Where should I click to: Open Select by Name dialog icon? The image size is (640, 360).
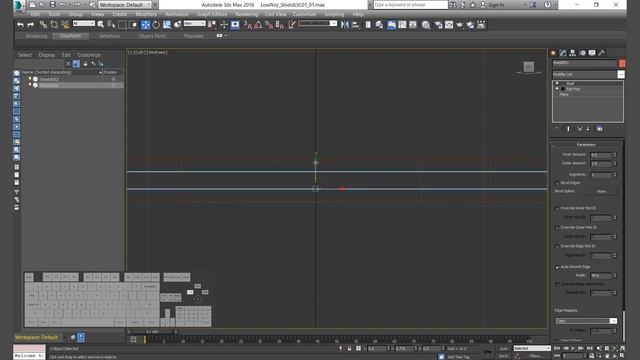tap(111, 25)
